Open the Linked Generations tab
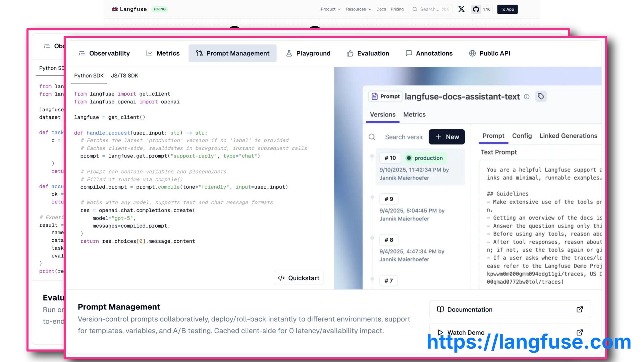Viewport: 644px width, 362px height. pos(568,136)
